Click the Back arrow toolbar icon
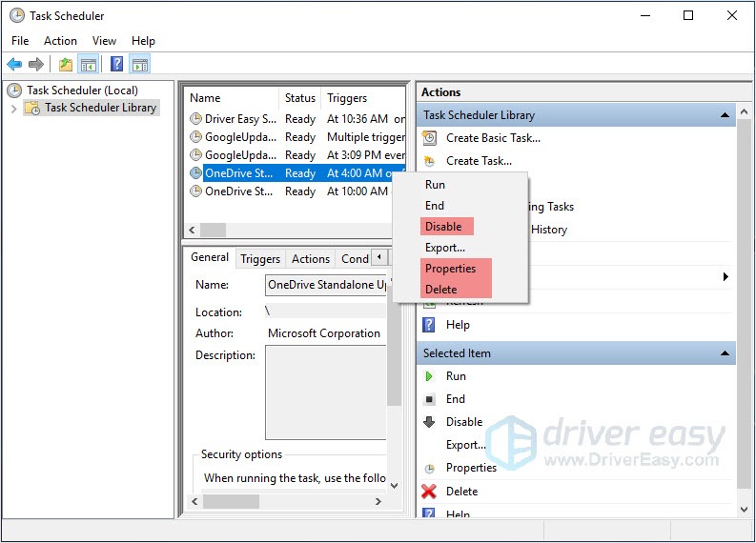Image resolution: width=756 pixels, height=543 pixels. (x=14, y=64)
